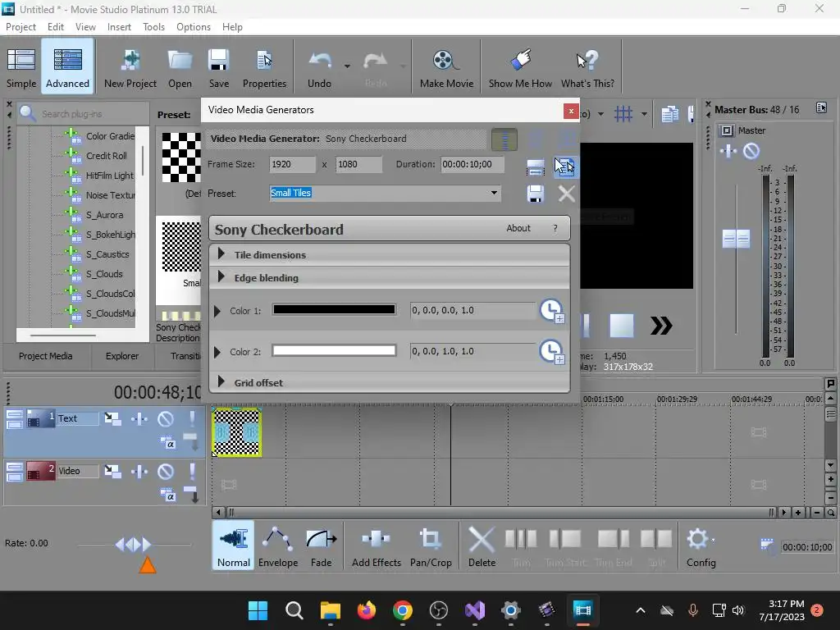This screenshot has width=840, height=630.
Task: Toggle Solo on the Video track
Action: pos(192,472)
